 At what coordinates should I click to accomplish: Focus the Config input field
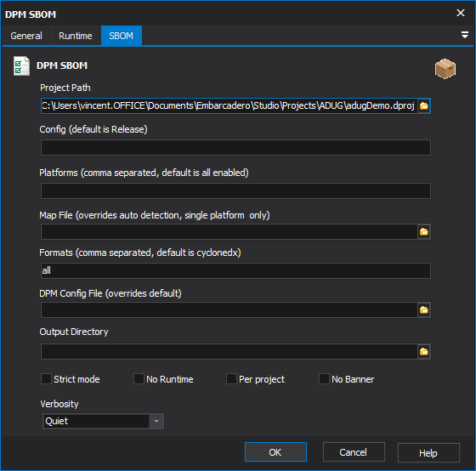point(235,148)
